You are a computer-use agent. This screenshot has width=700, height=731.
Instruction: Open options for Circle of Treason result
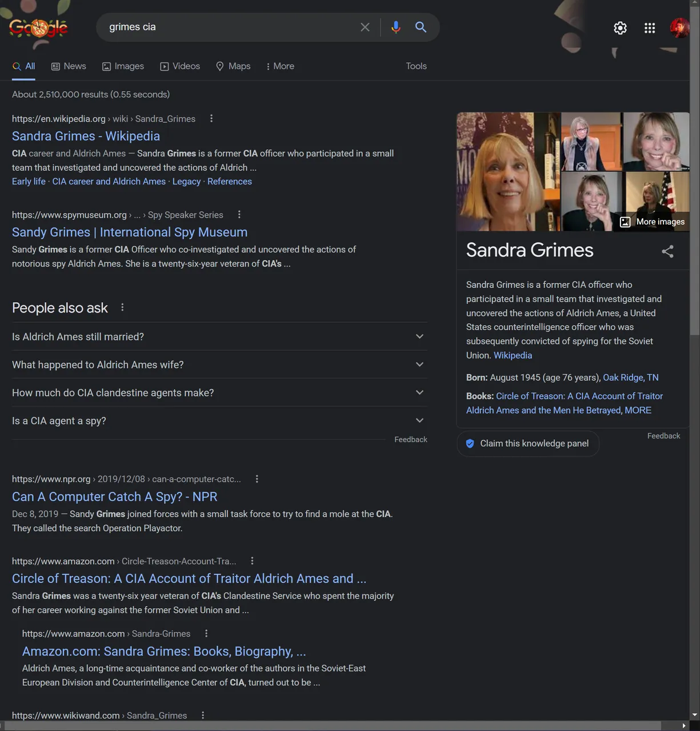click(x=252, y=561)
